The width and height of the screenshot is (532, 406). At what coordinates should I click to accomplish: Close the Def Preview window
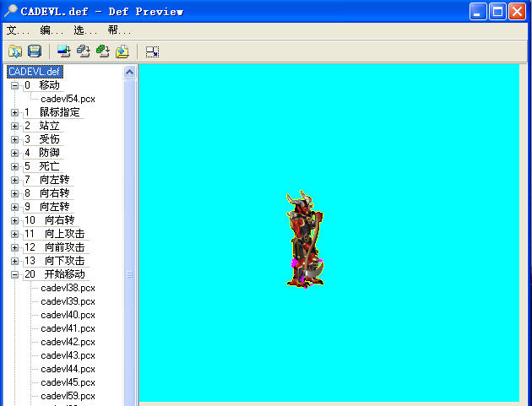click(x=517, y=12)
